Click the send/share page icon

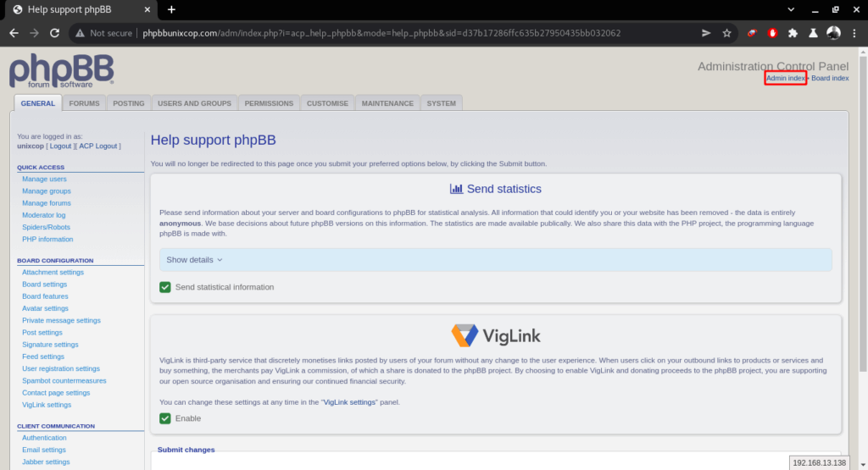(x=706, y=33)
